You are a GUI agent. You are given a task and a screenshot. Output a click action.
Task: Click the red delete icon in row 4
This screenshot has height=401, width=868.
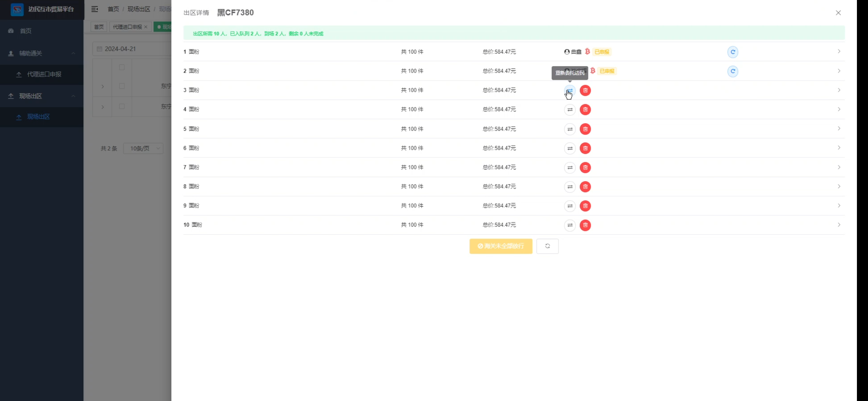click(585, 110)
